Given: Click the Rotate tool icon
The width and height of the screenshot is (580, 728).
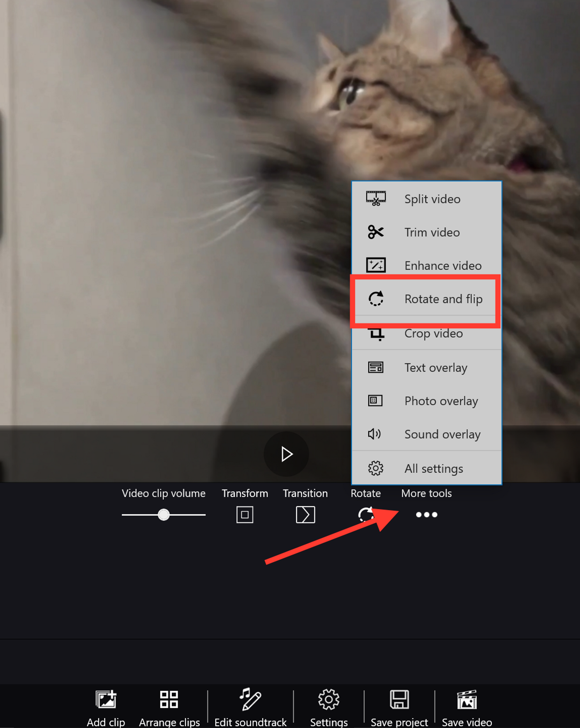Looking at the screenshot, I should coord(366,515).
